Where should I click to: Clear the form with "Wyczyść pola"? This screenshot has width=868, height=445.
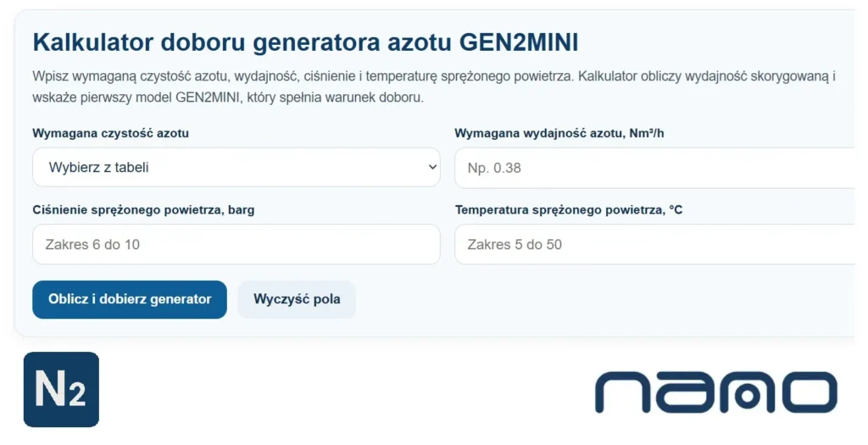point(297,299)
